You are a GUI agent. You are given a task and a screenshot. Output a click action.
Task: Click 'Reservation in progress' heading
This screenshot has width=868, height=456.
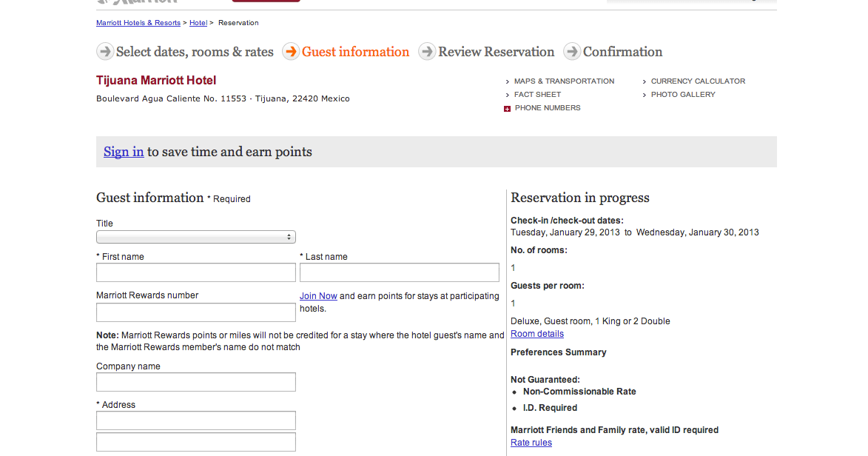(x=580, y=198)
